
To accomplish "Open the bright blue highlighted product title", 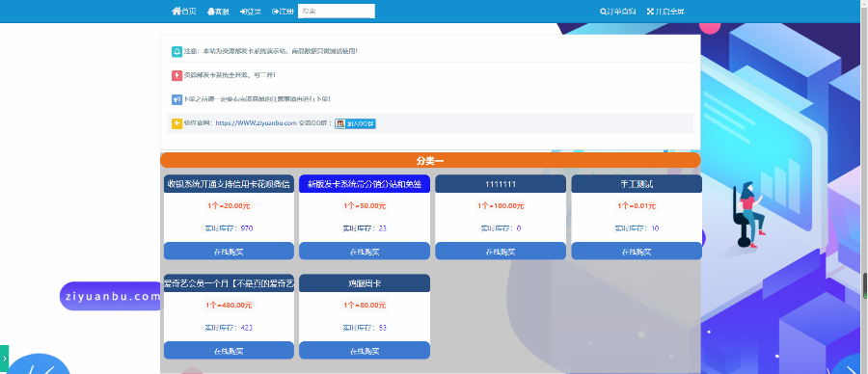I will tap(365, 184).
